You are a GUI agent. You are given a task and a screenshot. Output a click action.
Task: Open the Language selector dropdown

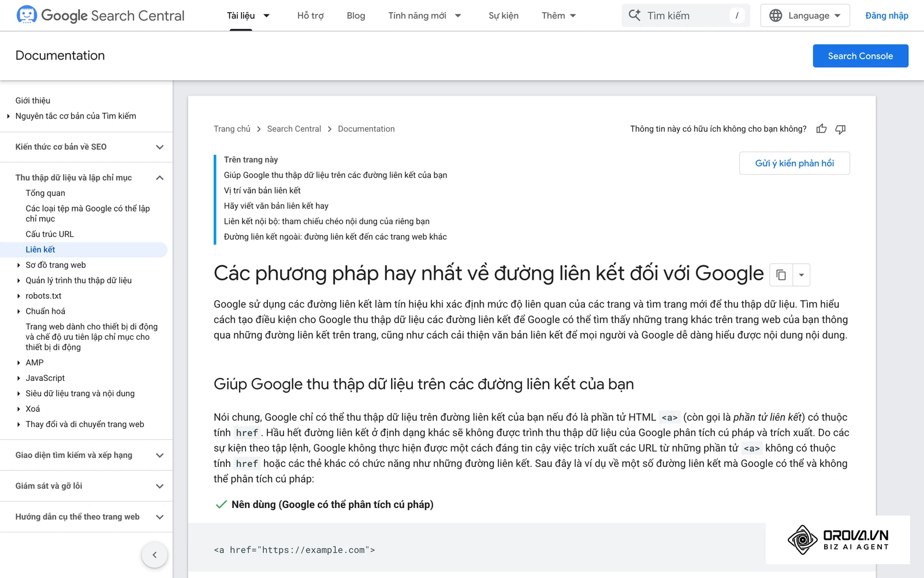coord(805,16)
